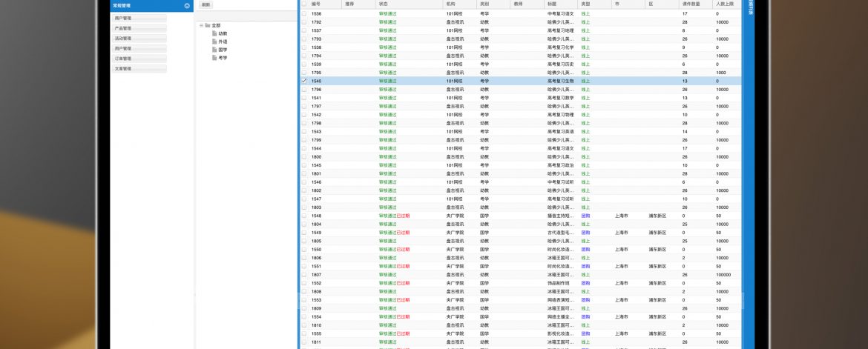Select the 全部 root node label
This screenshot has width=868, height=349.
[216, 25]
